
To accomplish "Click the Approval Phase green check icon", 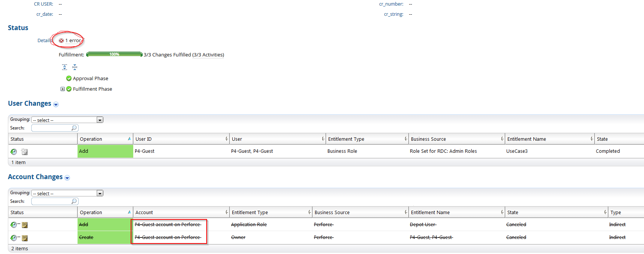I will point(69,79).
